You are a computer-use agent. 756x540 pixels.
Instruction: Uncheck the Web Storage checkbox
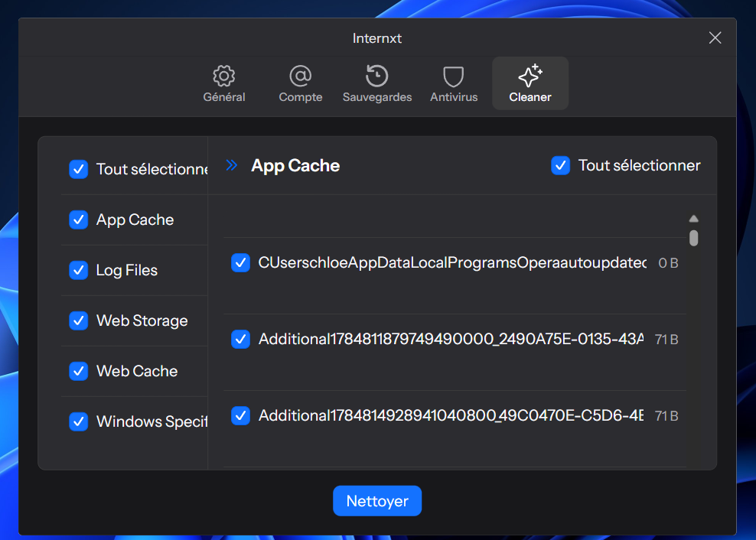click(x=79, y=320)
